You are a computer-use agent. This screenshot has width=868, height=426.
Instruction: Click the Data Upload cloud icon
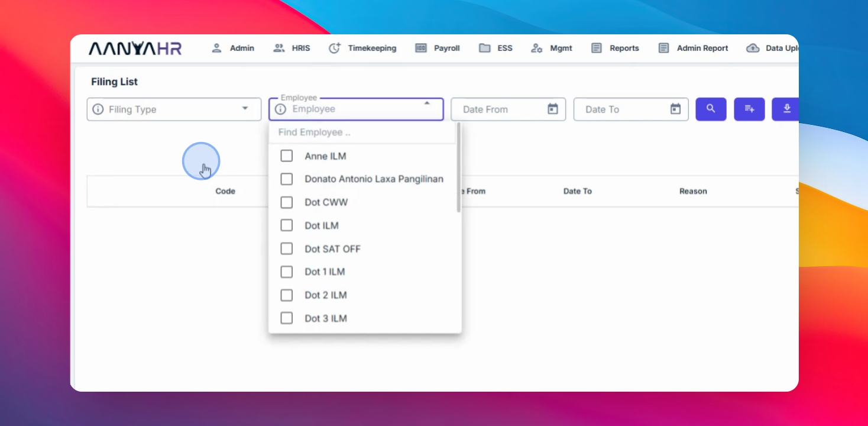pyautogui.click(x=753, y=48)
